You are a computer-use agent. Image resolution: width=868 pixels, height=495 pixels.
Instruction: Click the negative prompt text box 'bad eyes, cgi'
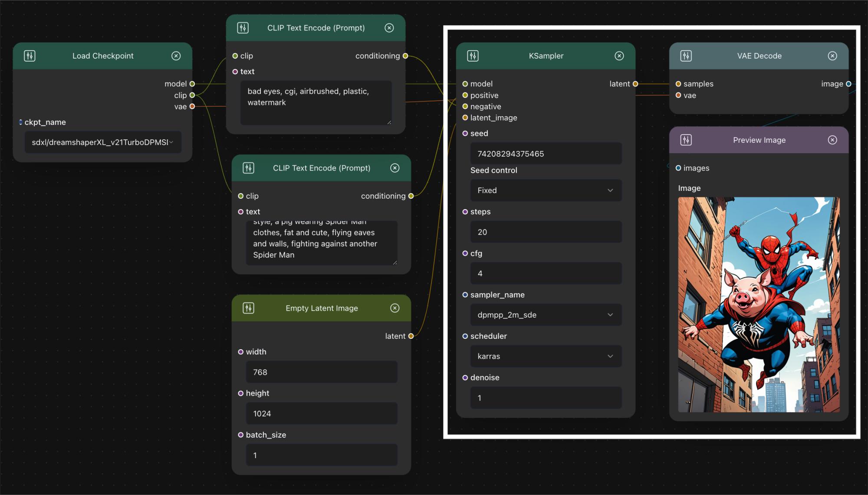(x=316, y=103)
